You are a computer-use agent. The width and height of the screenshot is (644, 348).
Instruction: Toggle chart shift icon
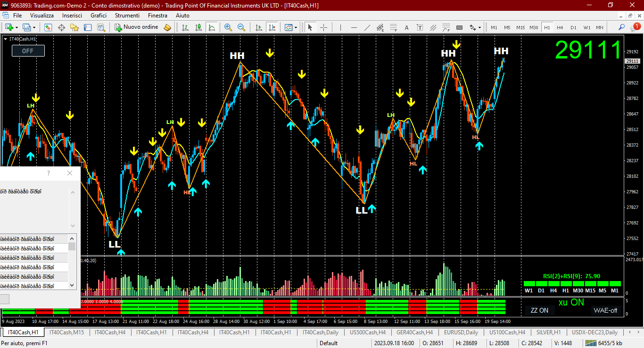(x=272, y=27)
